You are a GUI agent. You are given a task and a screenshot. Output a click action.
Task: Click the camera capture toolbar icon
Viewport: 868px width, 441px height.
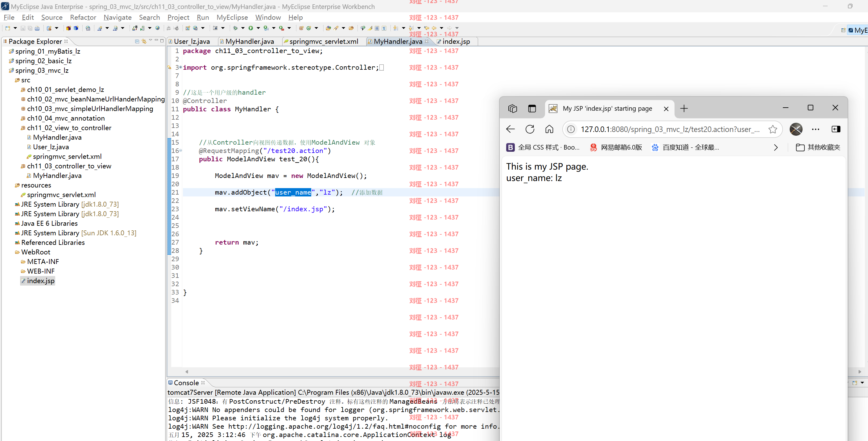(x=215, y=28)
